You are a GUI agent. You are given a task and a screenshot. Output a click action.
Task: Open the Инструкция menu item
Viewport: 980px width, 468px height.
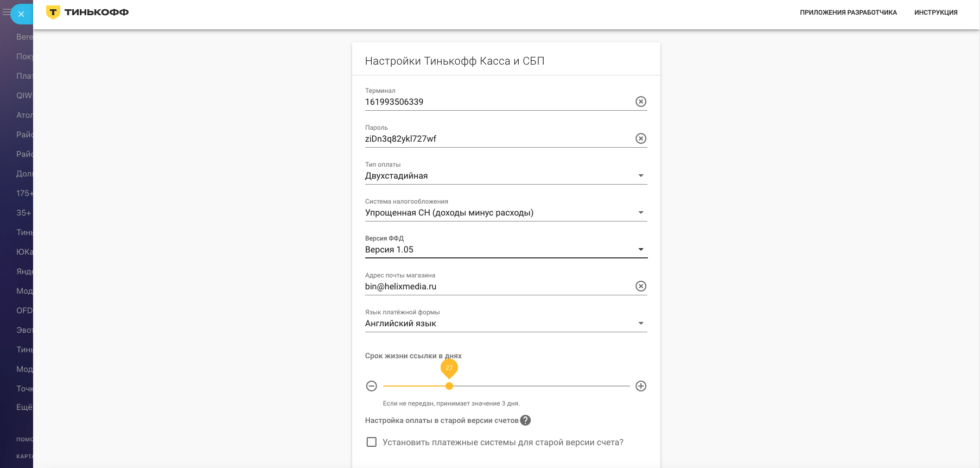(936, 12)
